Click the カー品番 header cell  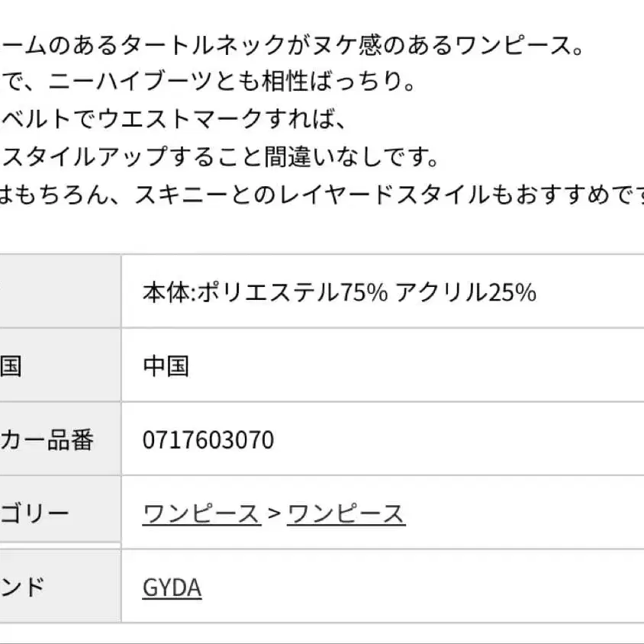[x=47, y=440]
